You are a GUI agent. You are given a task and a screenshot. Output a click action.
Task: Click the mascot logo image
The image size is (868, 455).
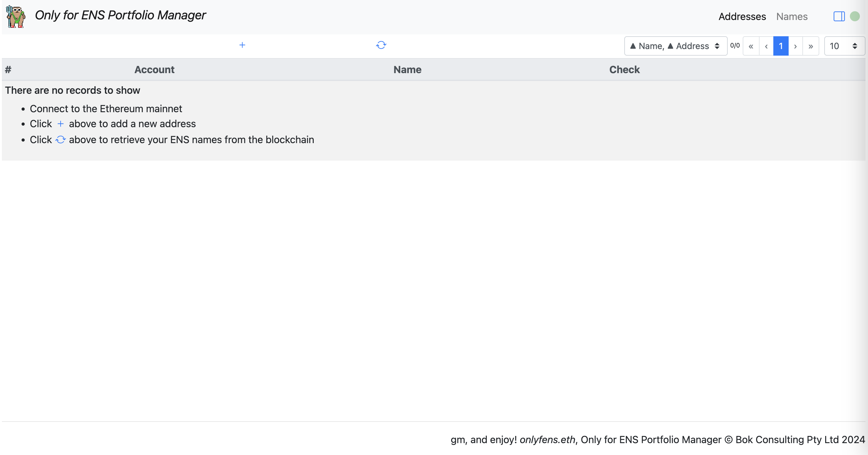[x=16, y=16]
